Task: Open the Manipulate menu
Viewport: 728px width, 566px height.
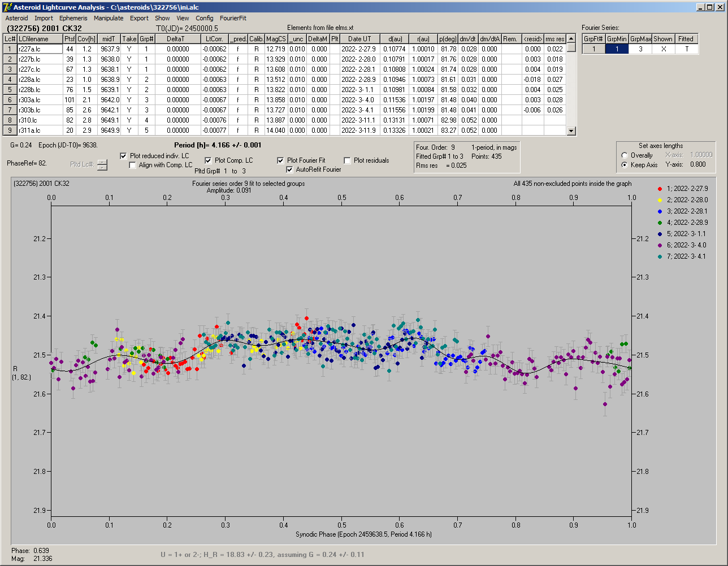Action: (109, 18)
